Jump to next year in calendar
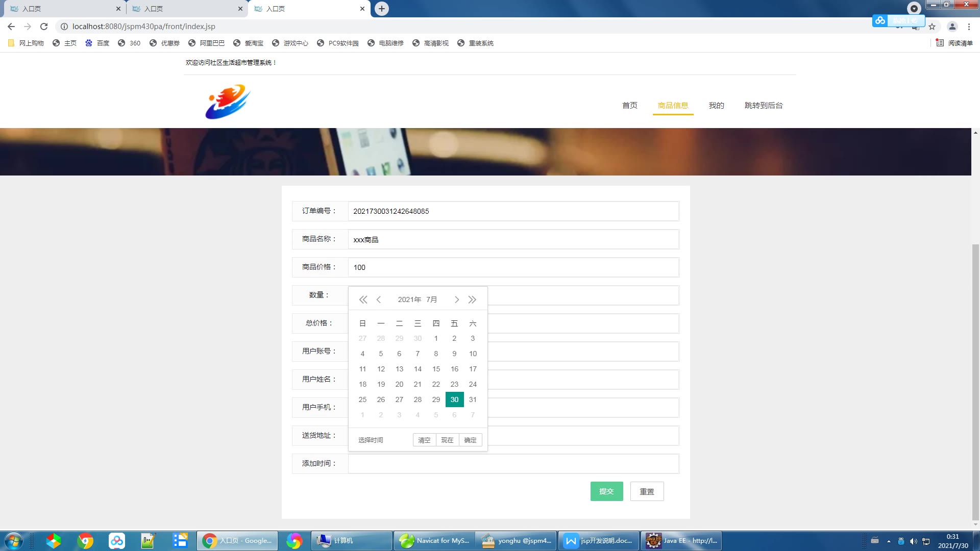 pos(472,299)
